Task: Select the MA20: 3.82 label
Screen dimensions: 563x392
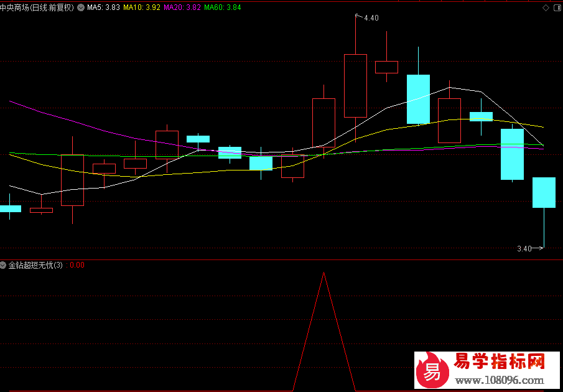Action: point(182,7)
